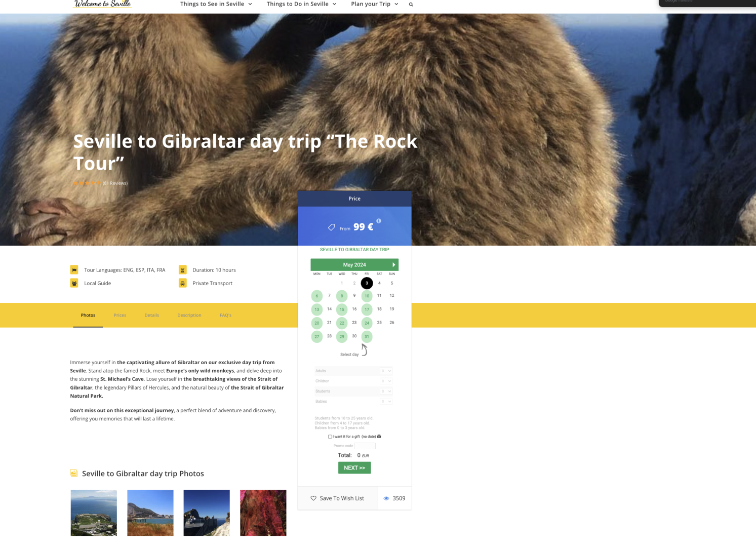Open the red cave photo thumbnail
This screenshot has height=547, width=756.
[263, 513]
